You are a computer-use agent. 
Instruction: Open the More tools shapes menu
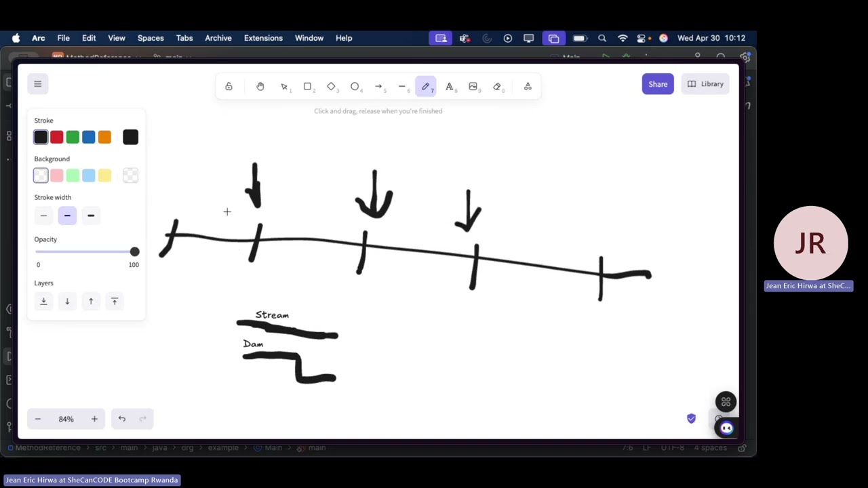[x=528, y=87]
